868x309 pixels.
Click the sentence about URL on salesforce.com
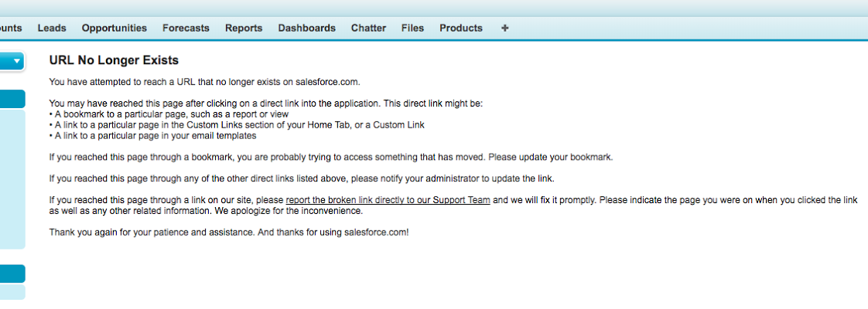tap(205, 82)
